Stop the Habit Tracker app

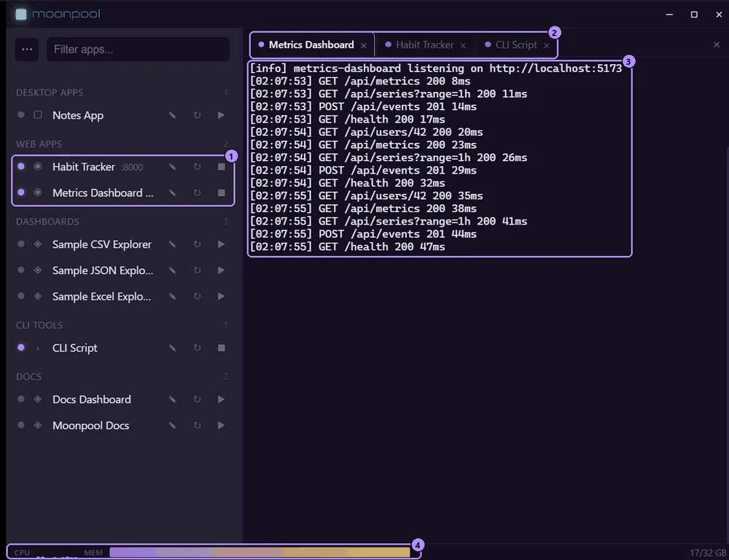222,167
